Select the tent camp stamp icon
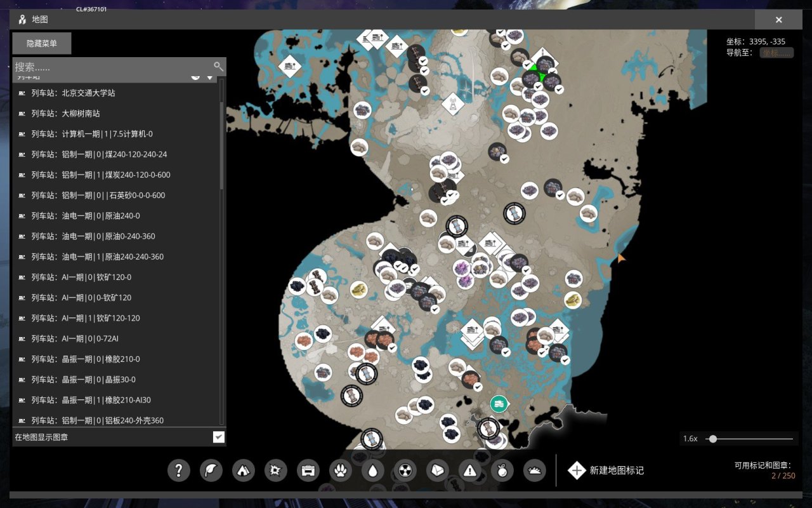The image size is (812, 508). click(244, 471)
